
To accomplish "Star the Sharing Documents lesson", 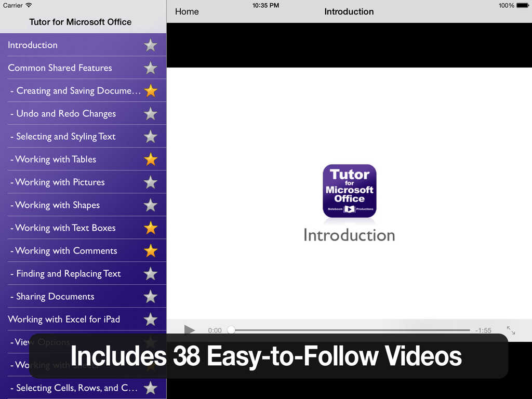I will pyautogui.click(x=151, y=297).
